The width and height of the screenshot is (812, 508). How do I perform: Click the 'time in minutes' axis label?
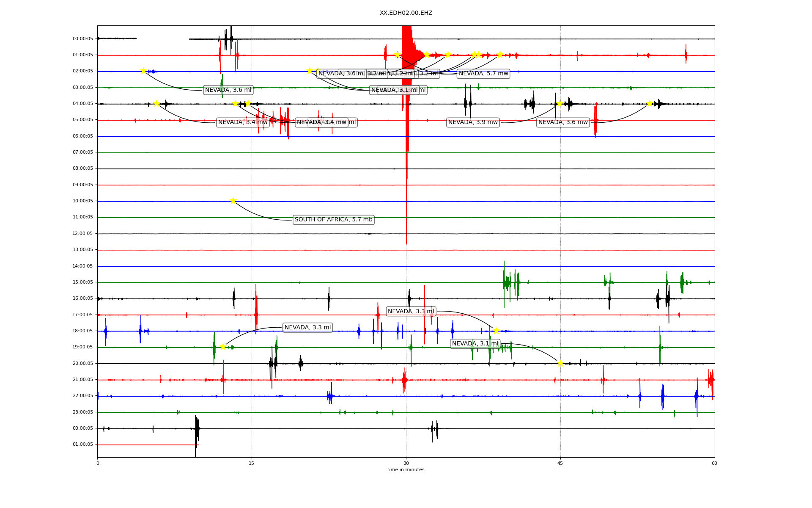coord(406,469)
